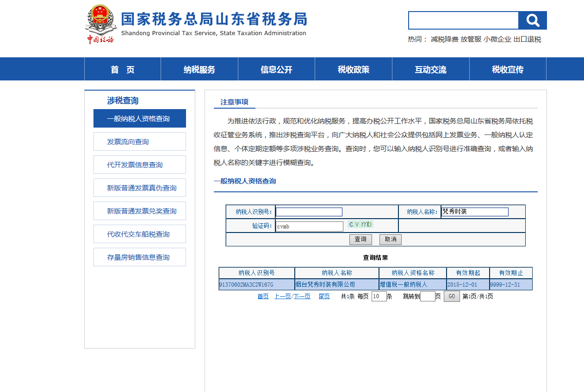This screenshot has height=392, width=584.
Task: Open the 信息公开 navigation menu
Action: [x=276, y=69]
